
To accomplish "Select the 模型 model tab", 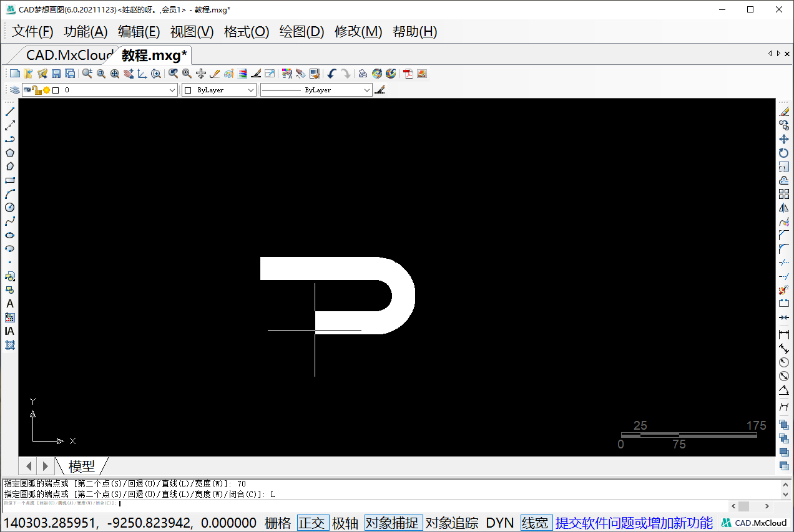I will [x=82, y=466].
